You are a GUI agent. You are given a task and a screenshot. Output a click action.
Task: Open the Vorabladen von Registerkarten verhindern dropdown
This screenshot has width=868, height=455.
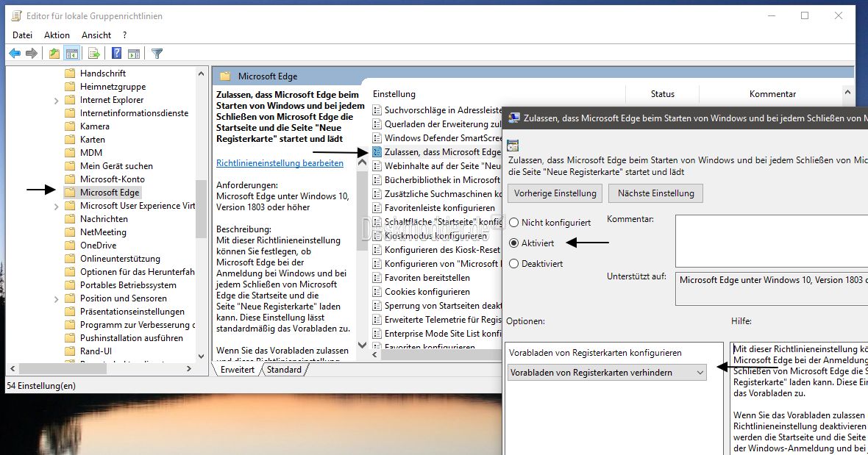[x=608, y=373]
